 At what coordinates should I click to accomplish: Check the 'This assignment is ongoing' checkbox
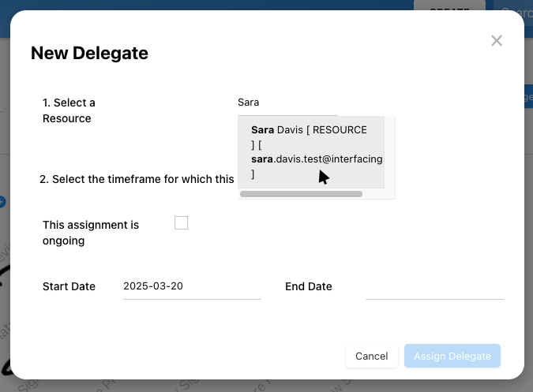tap(182, 223)
